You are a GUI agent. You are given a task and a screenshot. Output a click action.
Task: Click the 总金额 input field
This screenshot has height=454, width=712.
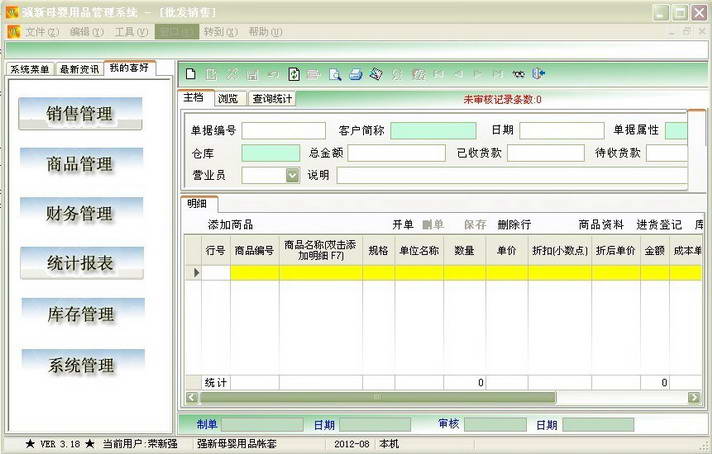(396, 153)
